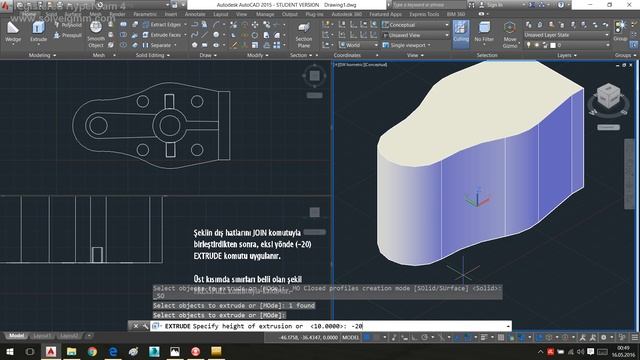Click the layer lock icon
The width and height of the screenshot is (640, 360).
click(x=545, y=45)
